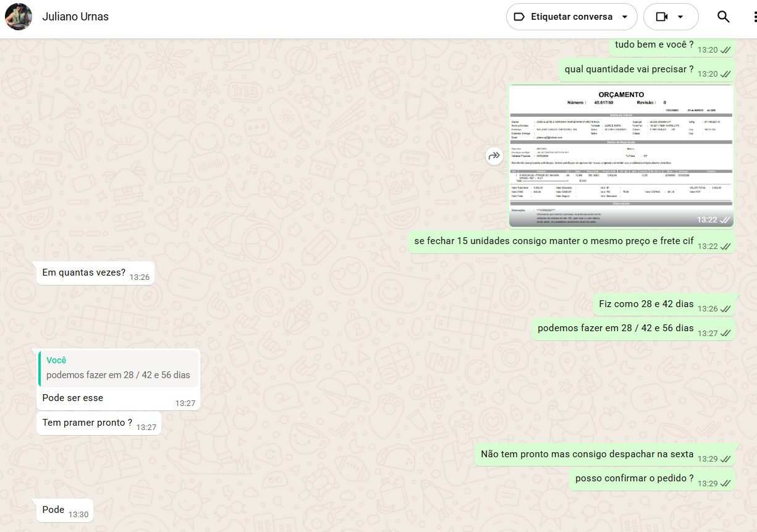This screenshot has width=757, height=532.
Task: Select the 'Em quantas vezes?' message
Action: pyautogui.click(x=84, y=272)
